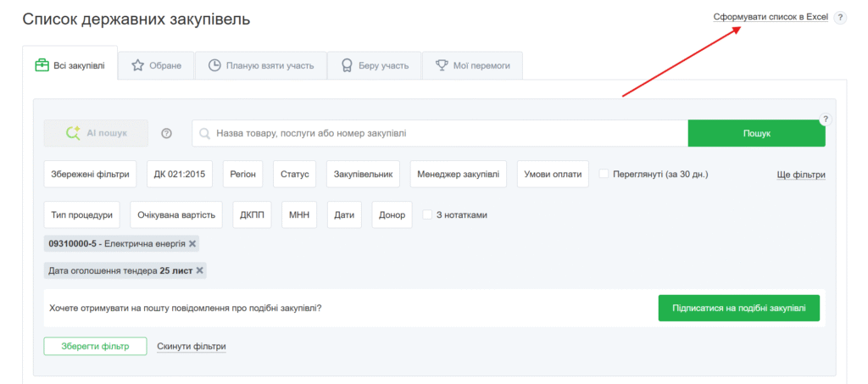This screenshot has height=384, width=868.
Task: Click Сформувати список в Excel link
Action: click(x=770, y=17)
